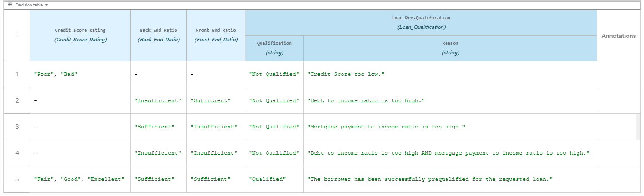This screenshot has width=644, height=196.
Task: Click the "Not Qualified" cell in row 2
Action: pos(274,100)
